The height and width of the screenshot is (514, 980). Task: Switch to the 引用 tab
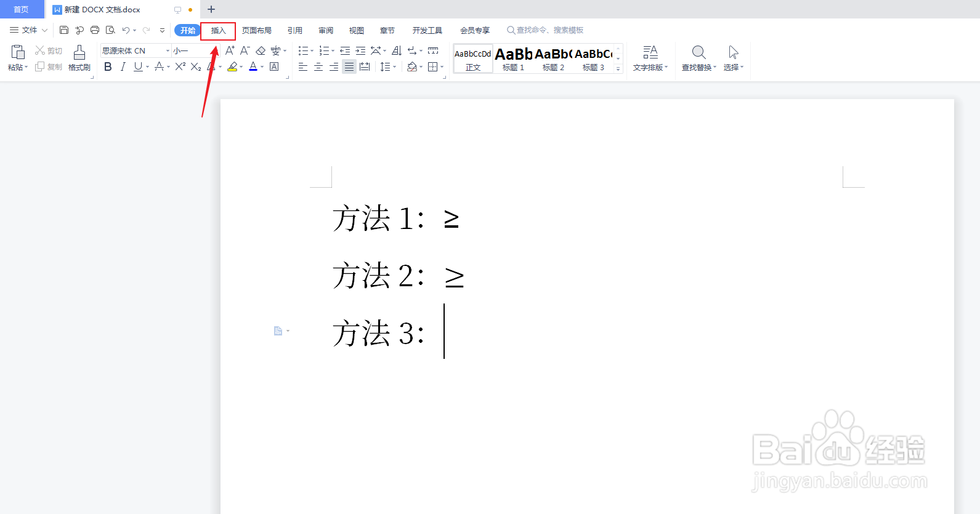295,30
